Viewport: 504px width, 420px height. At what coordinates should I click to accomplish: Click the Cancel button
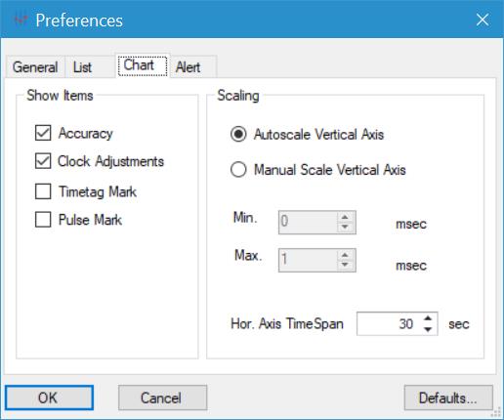tap(162, 398)
